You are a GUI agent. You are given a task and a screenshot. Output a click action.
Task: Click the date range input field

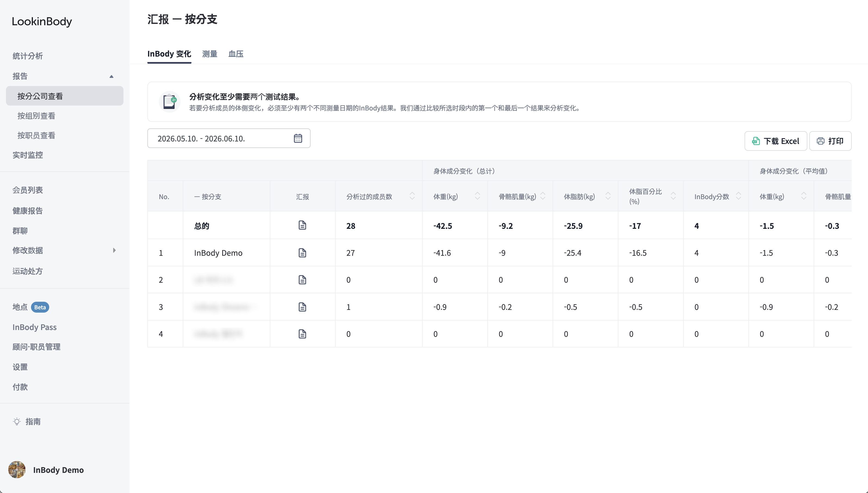coord(229,138)
